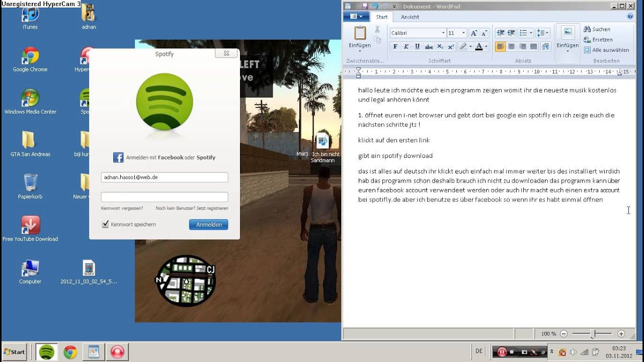The height and width of the screenshot is (362, 644).
Task: Click the Anmelden login button
Action: 209,225
